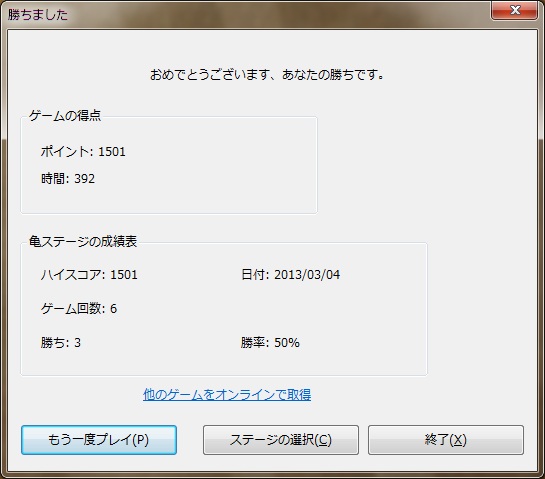
Task: Open ステージの選択(C) stage selection
Action: (x=281, y=440)
